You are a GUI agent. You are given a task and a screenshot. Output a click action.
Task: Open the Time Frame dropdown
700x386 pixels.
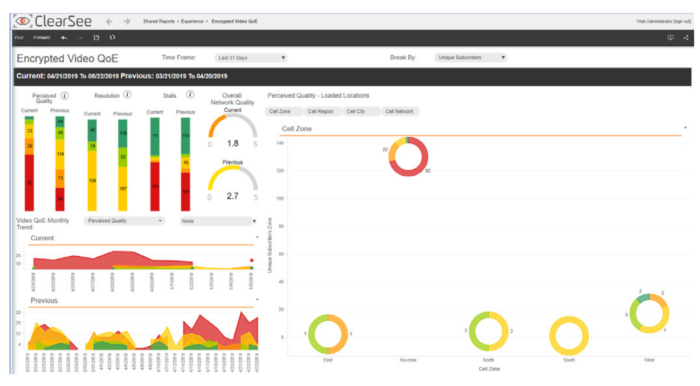251,58
